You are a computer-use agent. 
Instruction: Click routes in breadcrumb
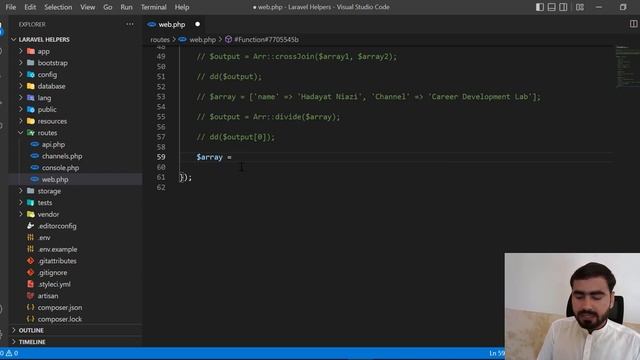pyautogui.click(x=160, y=40)
